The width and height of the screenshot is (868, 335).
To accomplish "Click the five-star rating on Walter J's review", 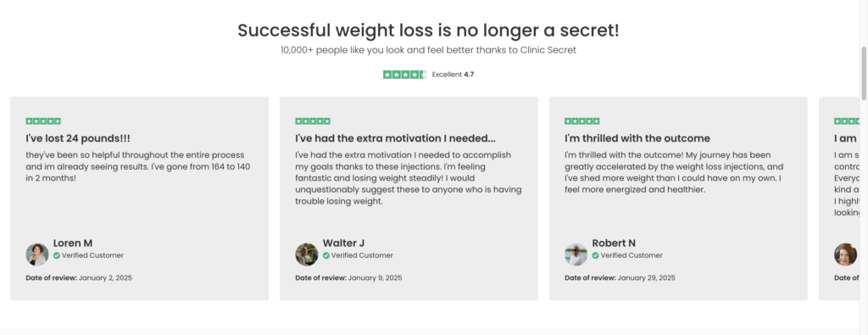I will [313, 121].
